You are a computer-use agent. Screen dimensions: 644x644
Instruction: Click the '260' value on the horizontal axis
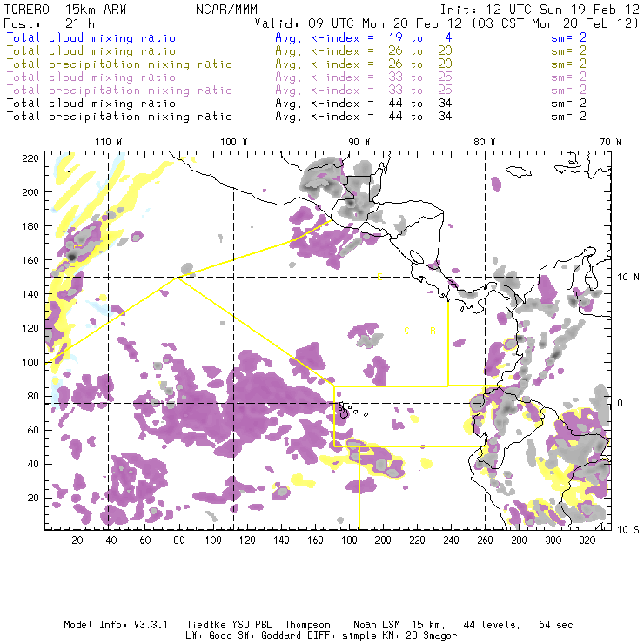tap(485, 540)
